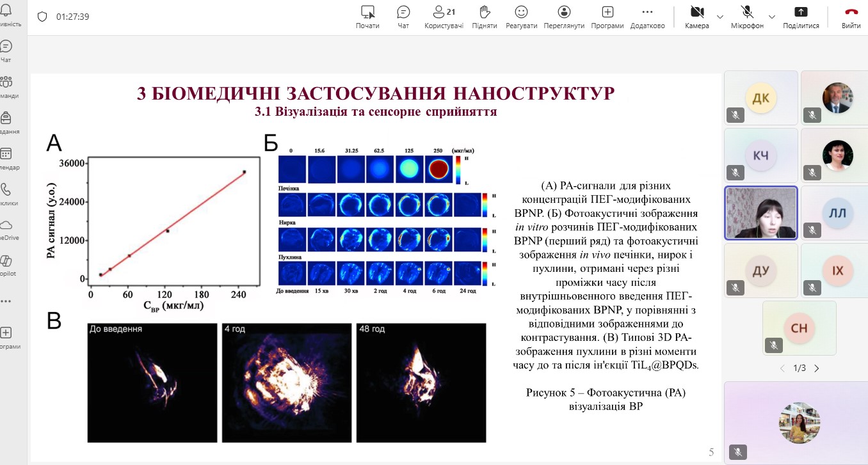Click the meeting timer "01:27:39"
Image resolution: width=868 pixels, height=465 pixels.
72,17
